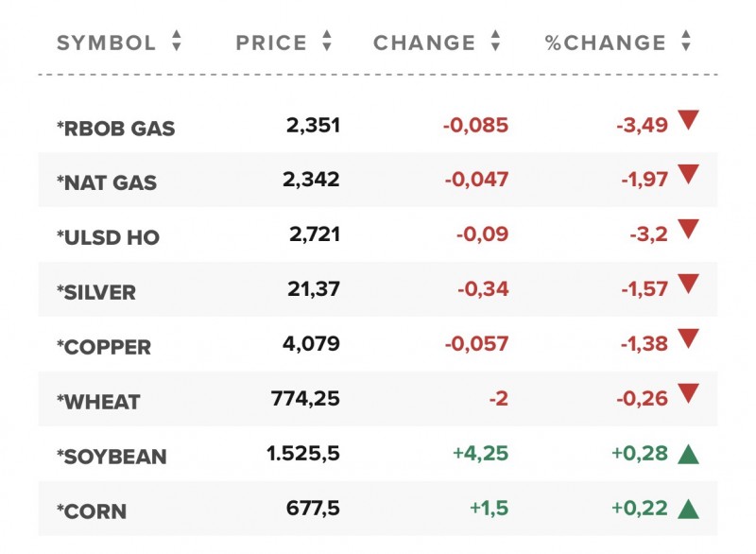Open the *SOYBEAN symbol link
The image size is (756, 554).
point(112,458)
